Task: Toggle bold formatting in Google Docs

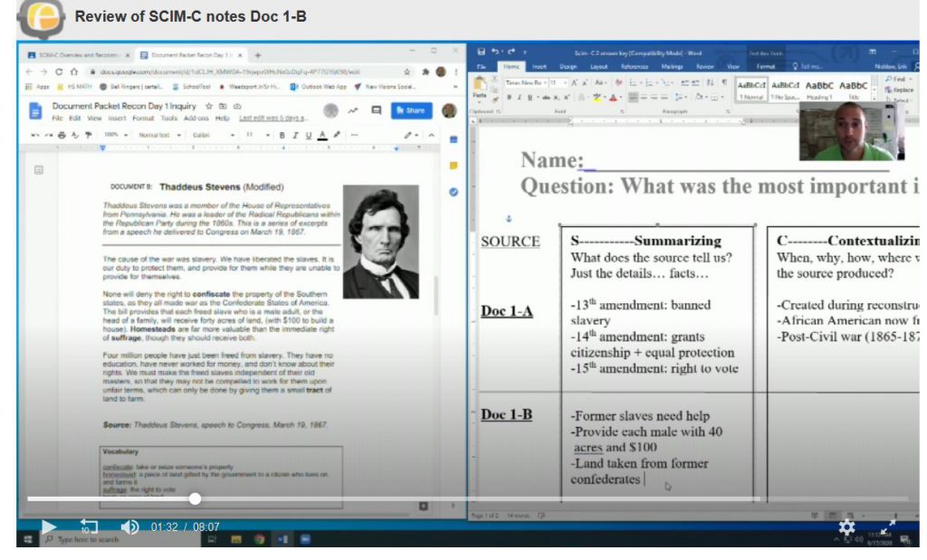Action: (x=282, y=136)
